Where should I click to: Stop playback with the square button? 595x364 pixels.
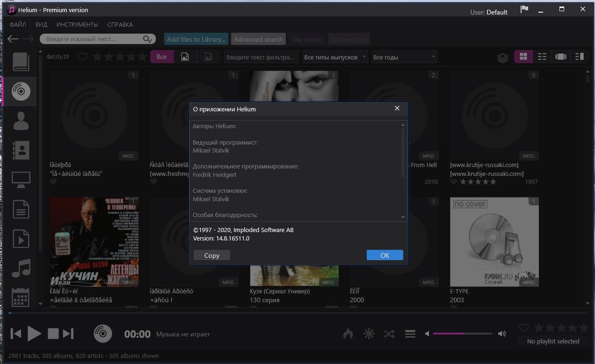click(x=53, y=334)
